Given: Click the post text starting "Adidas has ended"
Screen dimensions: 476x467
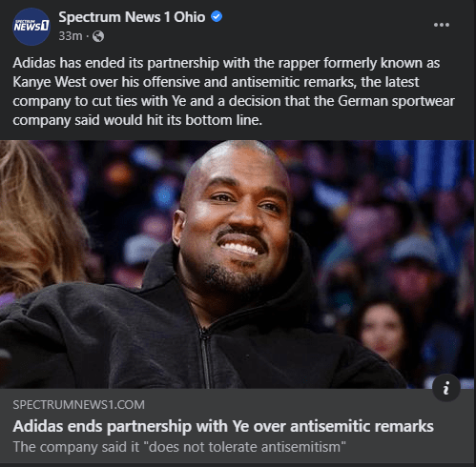Looking at the screenshot, I should point(234,91).
